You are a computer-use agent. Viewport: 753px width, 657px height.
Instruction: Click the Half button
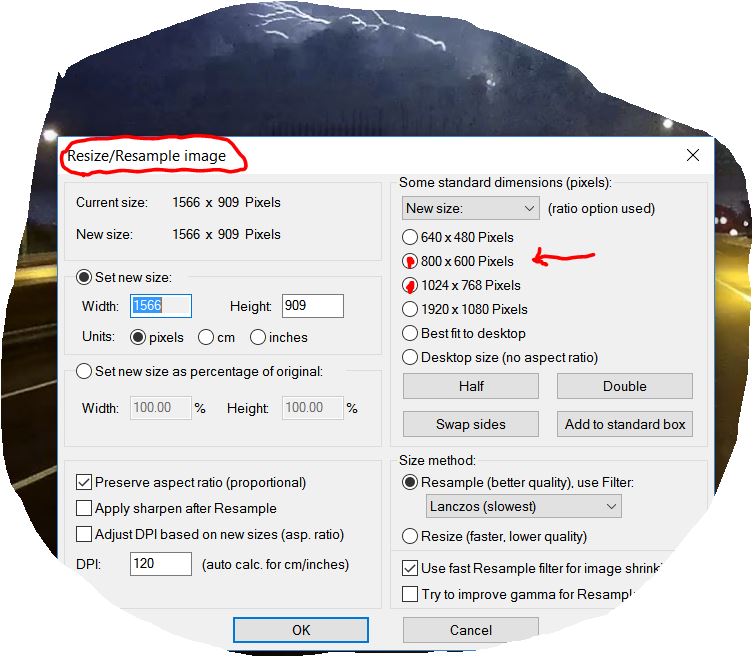point(471,387)
